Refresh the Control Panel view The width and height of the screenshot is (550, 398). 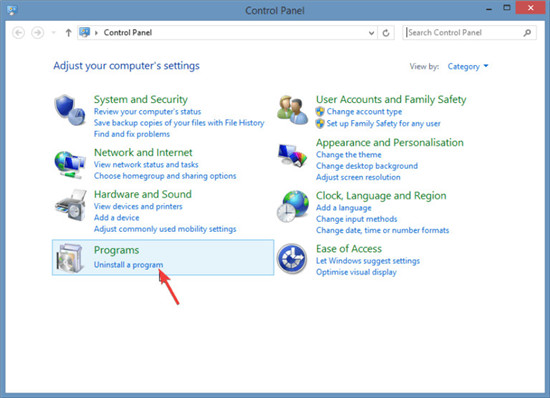tap(386, 33)
